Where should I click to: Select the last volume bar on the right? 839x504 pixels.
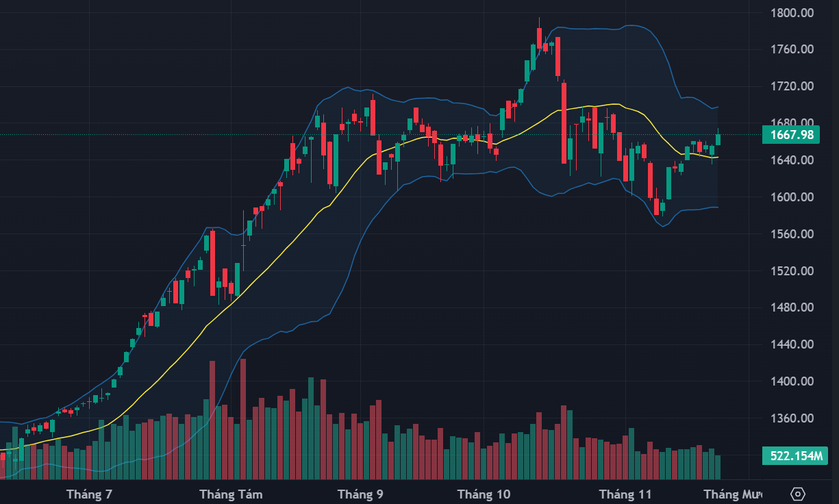[x=718, y=467]
